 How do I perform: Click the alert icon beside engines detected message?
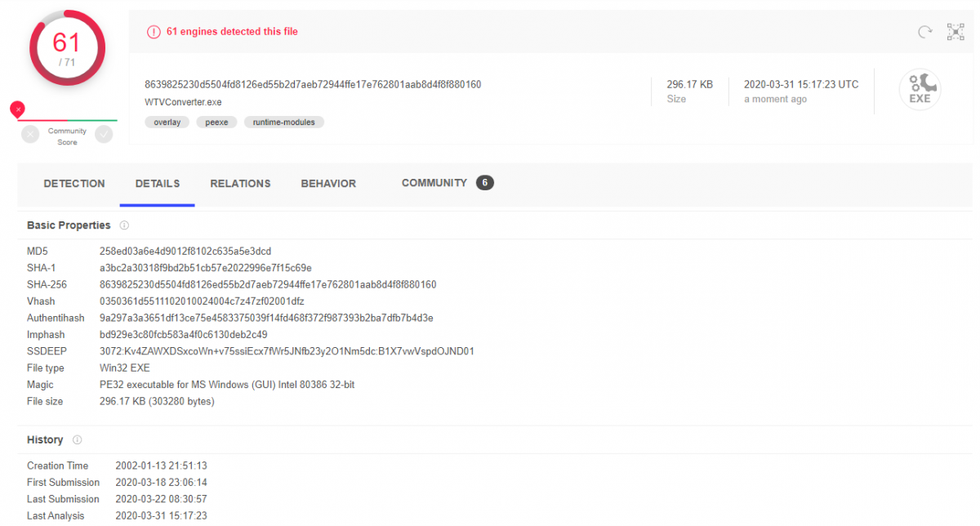pyautogui.click(x=154, y=32)
